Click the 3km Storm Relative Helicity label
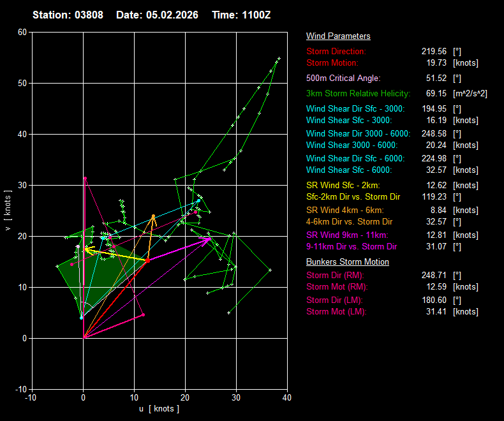Screen dimensions: 504x421 (358, 94)
